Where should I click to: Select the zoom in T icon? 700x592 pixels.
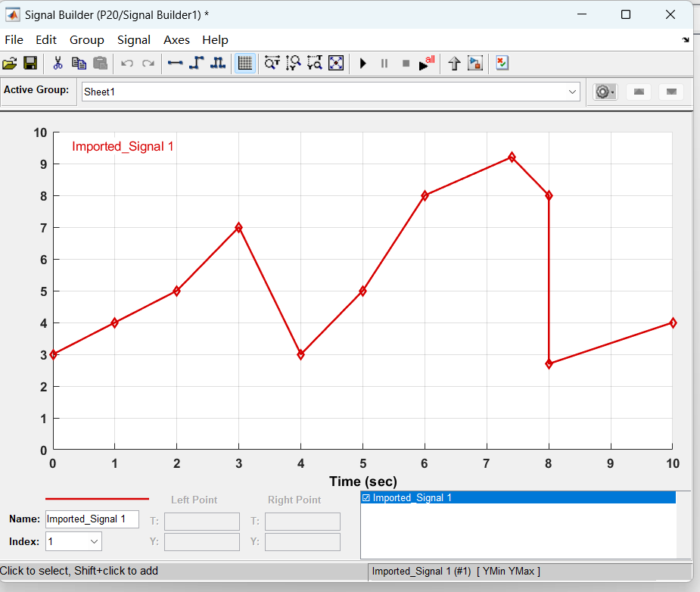tap(272, 64)
